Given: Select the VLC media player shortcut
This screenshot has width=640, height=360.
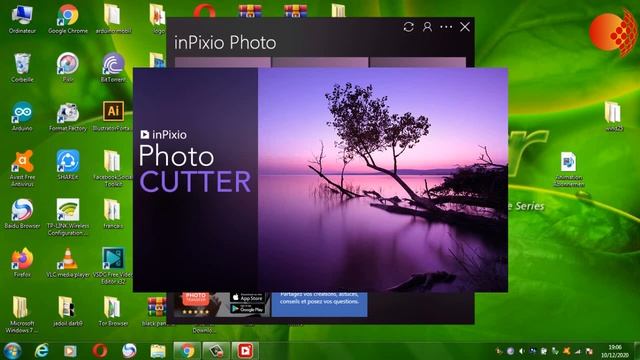Looking at the screenshot, I should pyautogui.click(x=68, y=263).
